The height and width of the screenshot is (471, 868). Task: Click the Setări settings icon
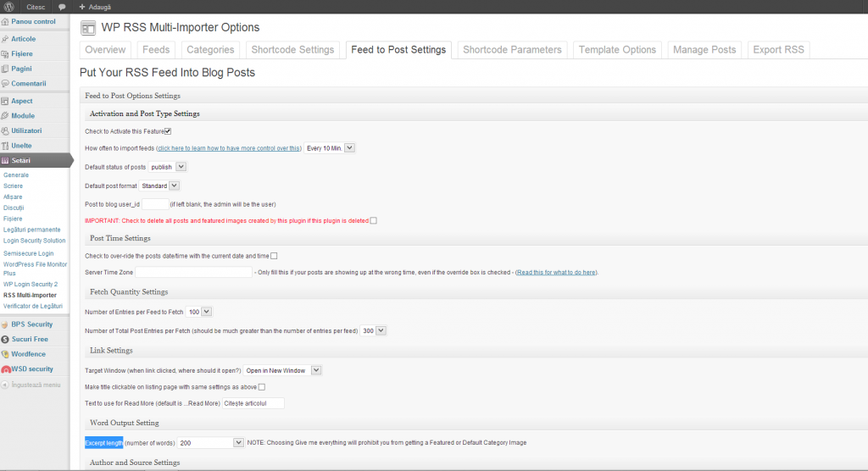coord(5,160)
